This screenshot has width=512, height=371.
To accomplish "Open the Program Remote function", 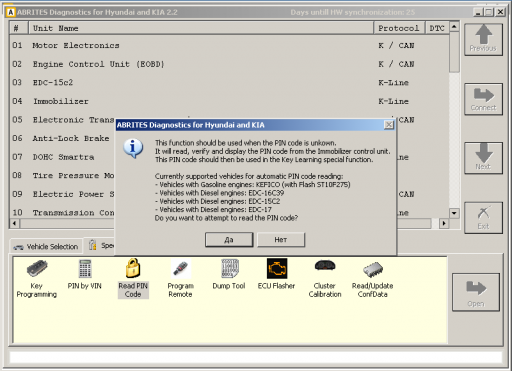I will pos(180,279).
